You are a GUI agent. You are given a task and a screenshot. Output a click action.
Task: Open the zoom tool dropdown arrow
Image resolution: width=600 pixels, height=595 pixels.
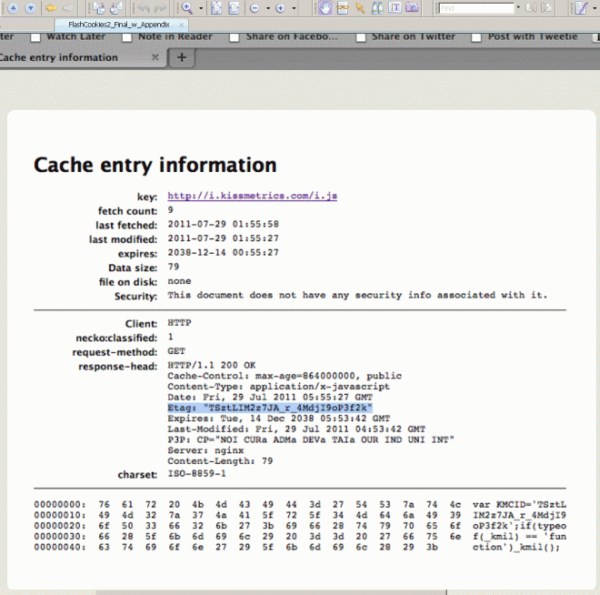click(x=201, y=8)
